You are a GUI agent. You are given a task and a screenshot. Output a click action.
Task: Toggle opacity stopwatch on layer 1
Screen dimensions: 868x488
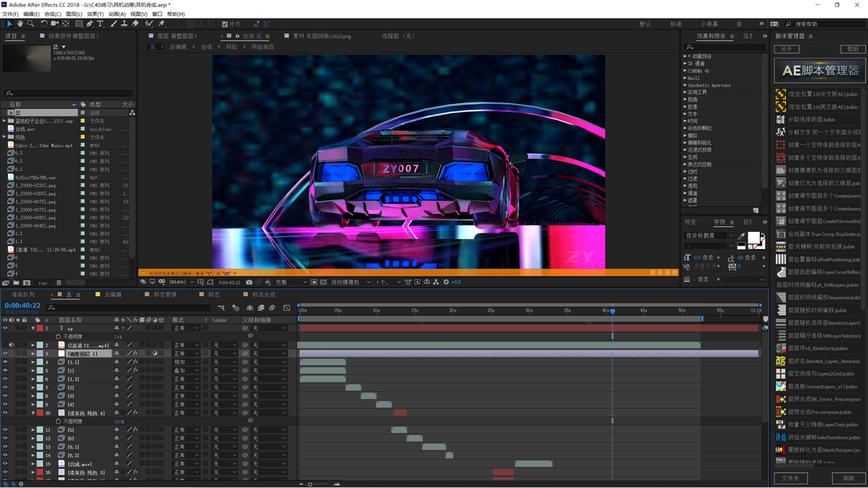tap(58, 337)
